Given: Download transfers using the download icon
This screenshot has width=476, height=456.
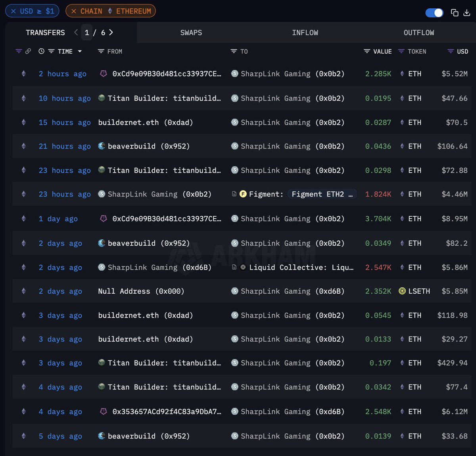Looking at the screenshot, I should click(x=467, y=13).
